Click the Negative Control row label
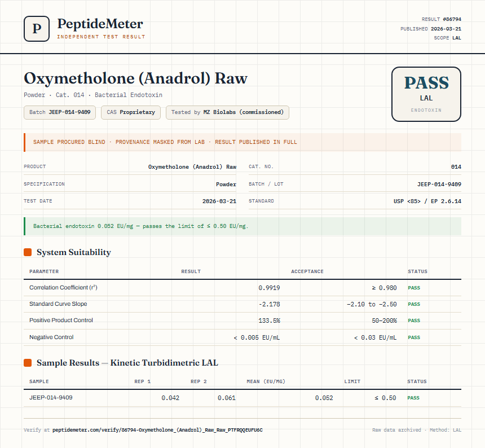The width and height of the screenshot is (485, 448). click(x=51, y=337)
